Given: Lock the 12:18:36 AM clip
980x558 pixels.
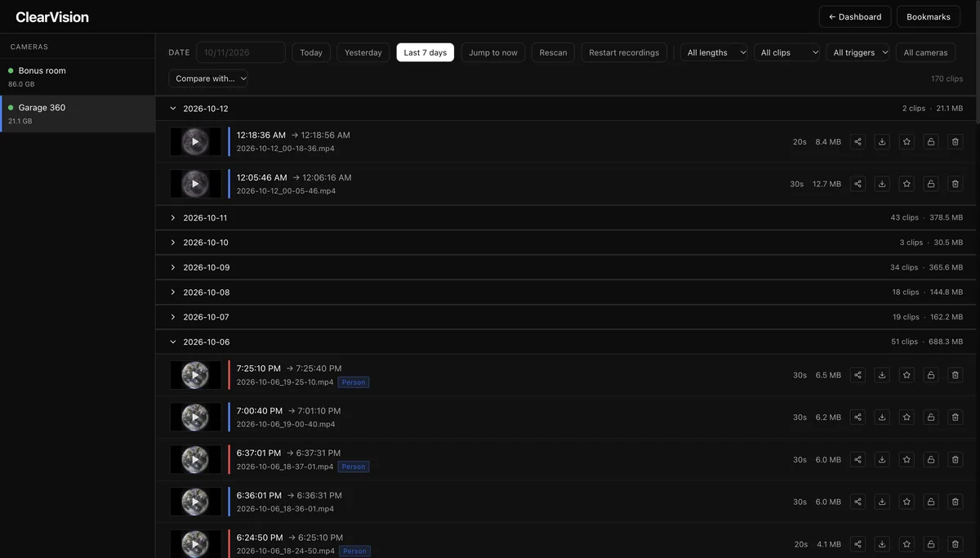Looking at the screenshot, I should click(x=931, y=142).
